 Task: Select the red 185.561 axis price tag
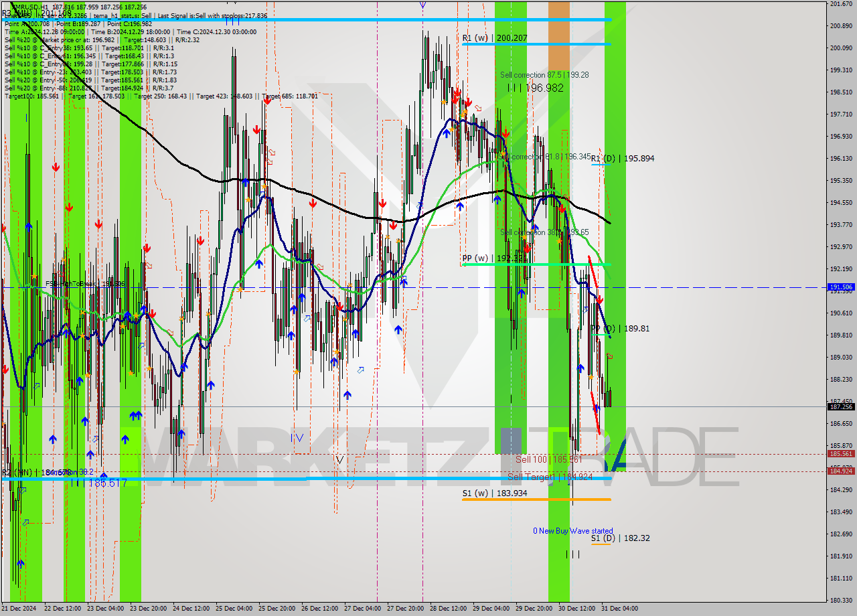click(841, 453)
